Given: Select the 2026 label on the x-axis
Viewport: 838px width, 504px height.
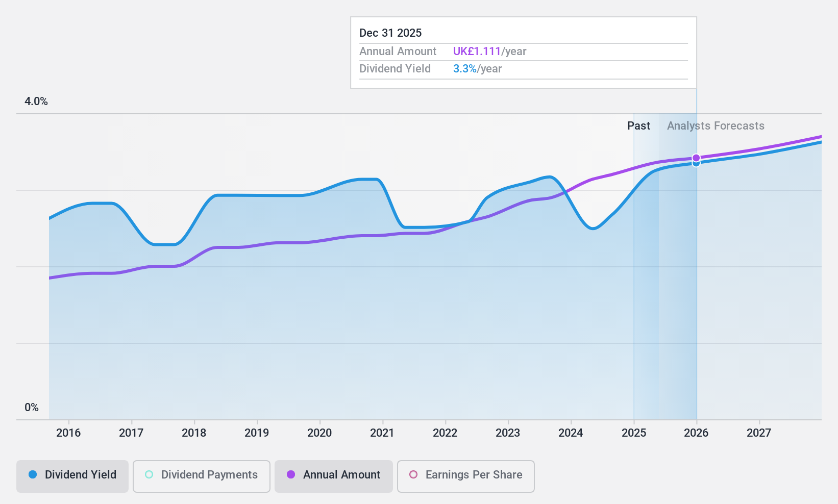Looking at the screenshot, I should click(696, 433).
